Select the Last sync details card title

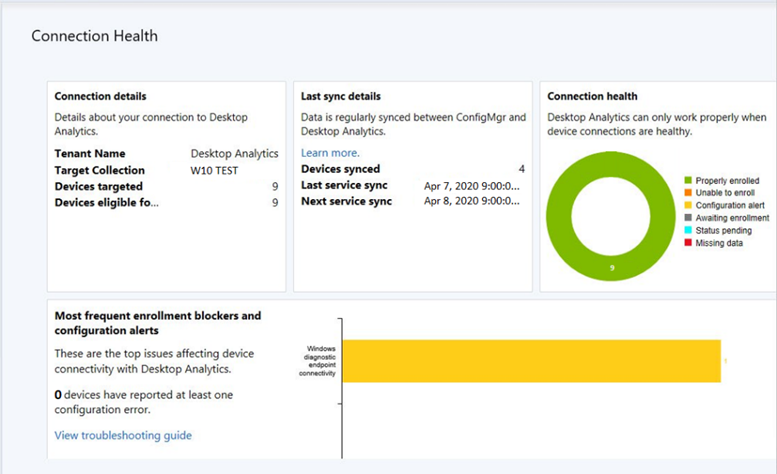[x=341, y=96]
